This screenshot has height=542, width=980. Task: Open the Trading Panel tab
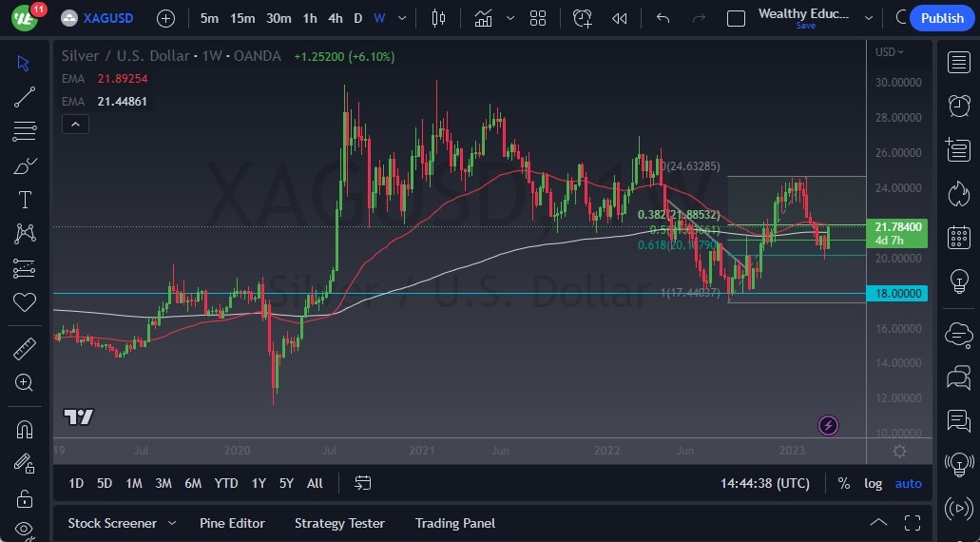click(x=455, y=523)
